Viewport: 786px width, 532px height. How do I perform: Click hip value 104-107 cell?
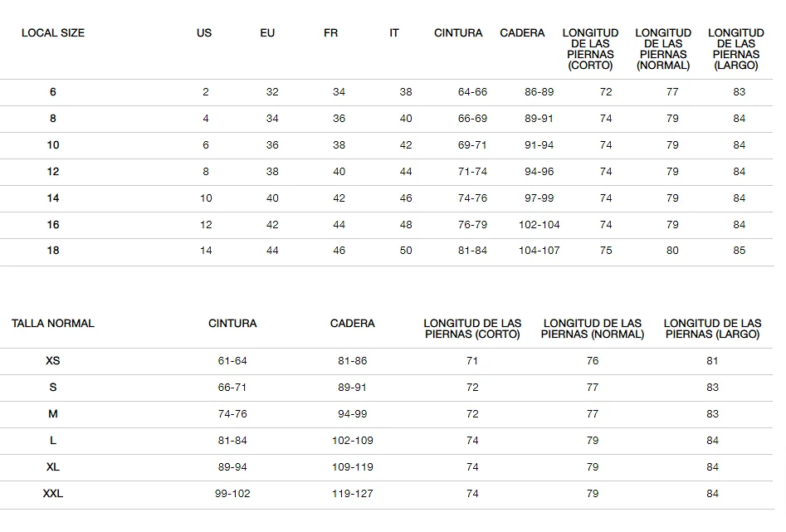539,250
